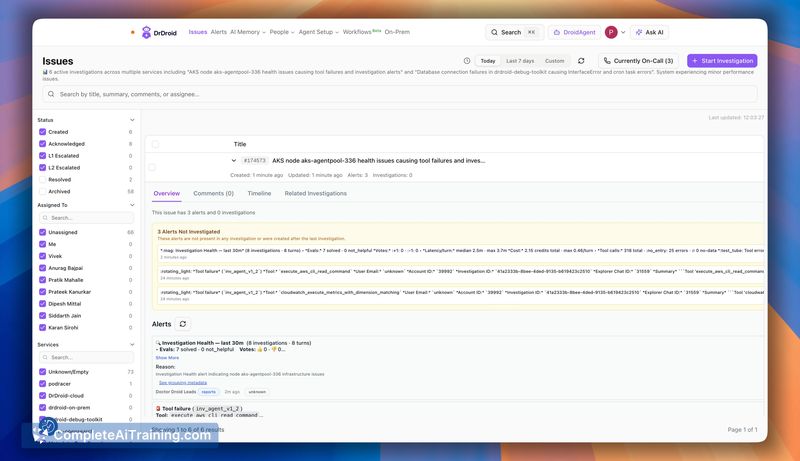This screenshot has width=800, height=461.
Task: Click the reports tag on alert
Action: (209, 392)
